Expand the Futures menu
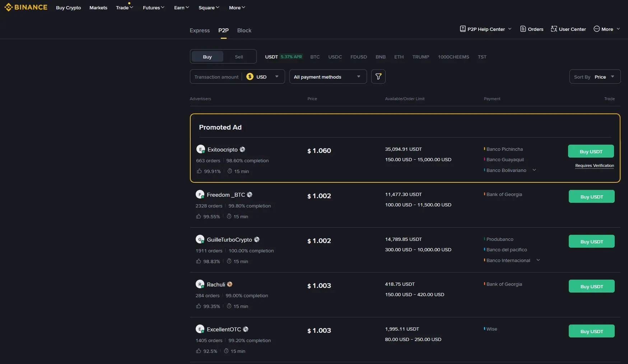Viewport: 628px width, 364px height. click(x=153, y=8)
